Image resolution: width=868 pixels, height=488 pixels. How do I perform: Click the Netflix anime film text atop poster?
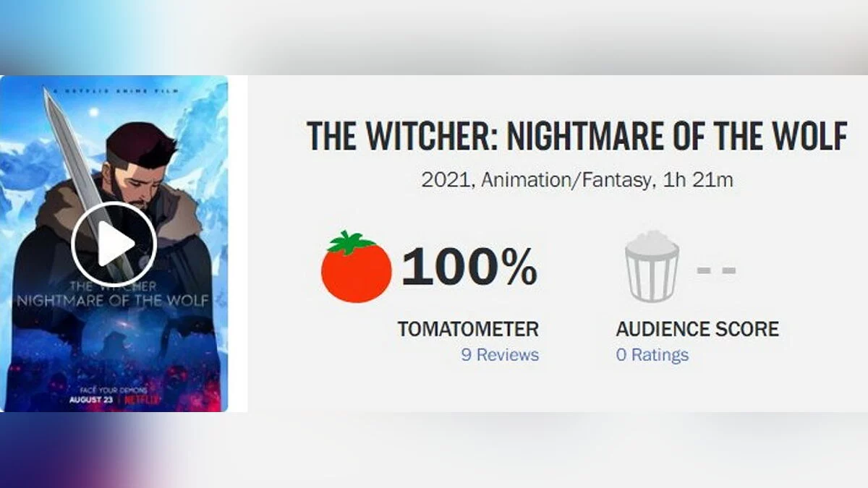[x=115, y=92]
